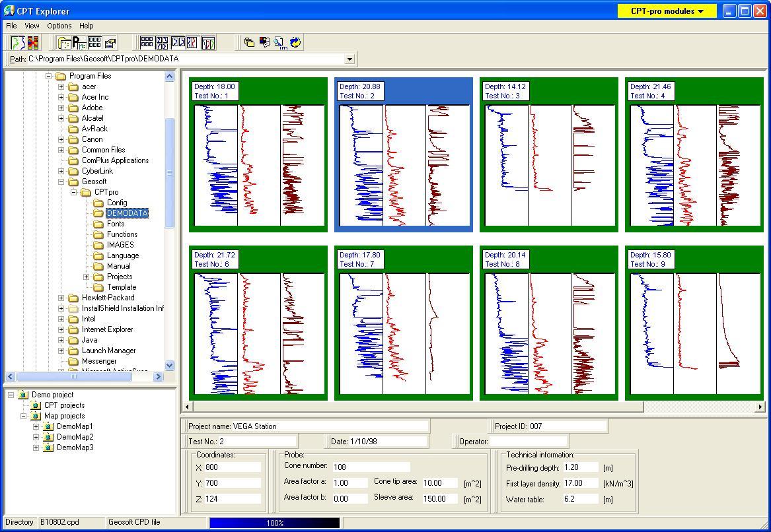Click the colorful contour plot toolbar icon
771x532 pixels.
pyautogui.click(x=33, y=43)
